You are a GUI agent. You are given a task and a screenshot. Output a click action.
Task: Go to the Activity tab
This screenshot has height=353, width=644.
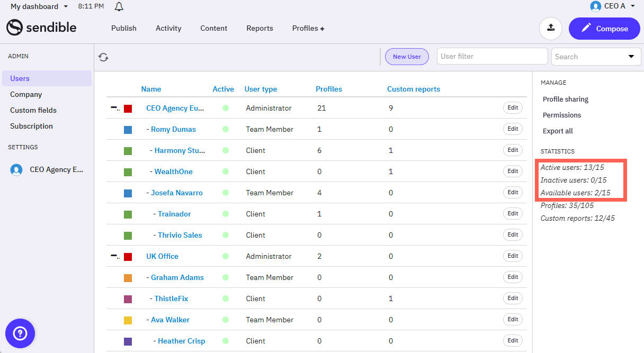coord(168,28)
